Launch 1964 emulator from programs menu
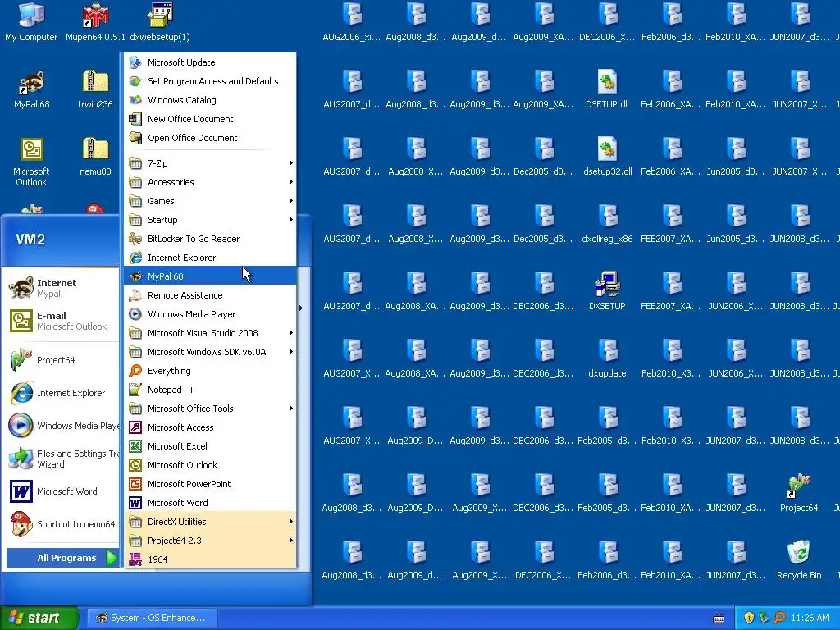Image resolution: width=840 pixels, height=630 pixels. (210, 559)
